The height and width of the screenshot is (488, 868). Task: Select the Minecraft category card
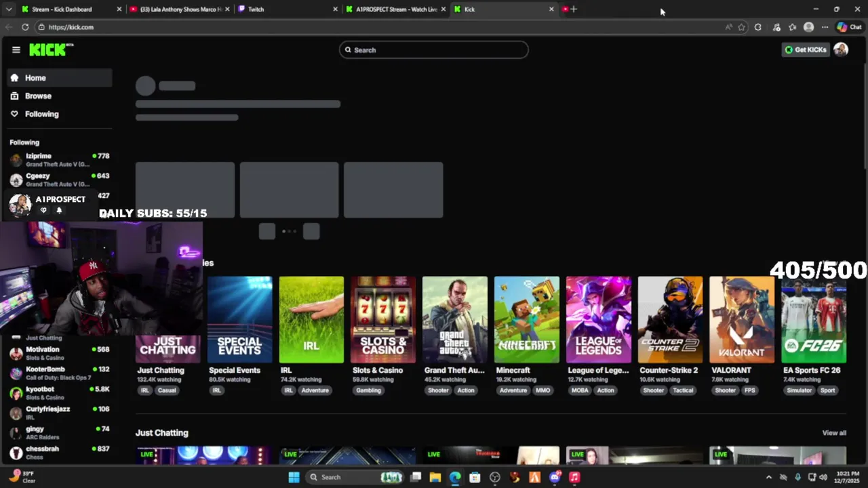[527, 320]
